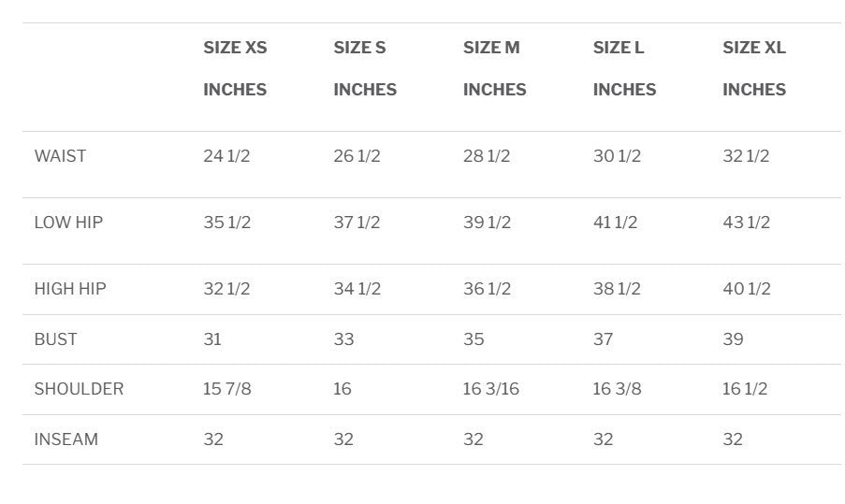Select the XL waist value 32 1/2
The image size is (845, 504).
746,156
